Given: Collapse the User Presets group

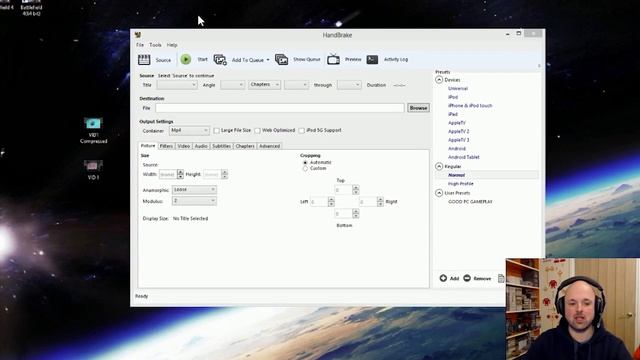Looking at the screenshot, I should (x=439, y=193).
